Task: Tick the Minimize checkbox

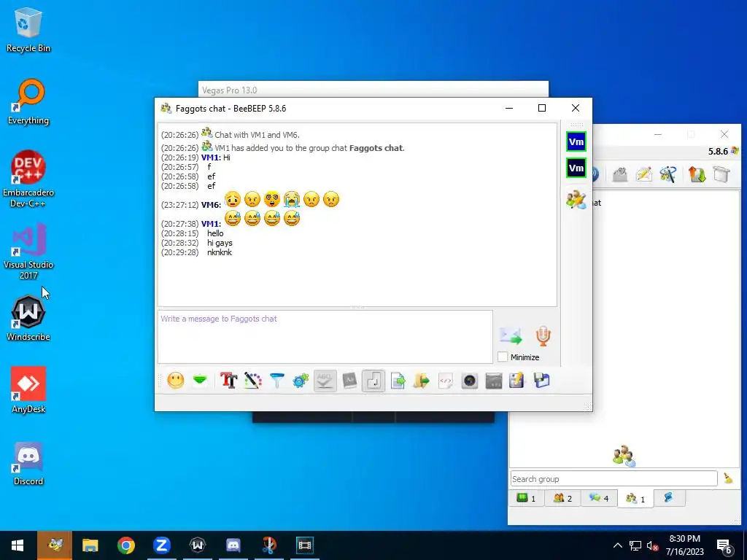Action: [502, 357]
